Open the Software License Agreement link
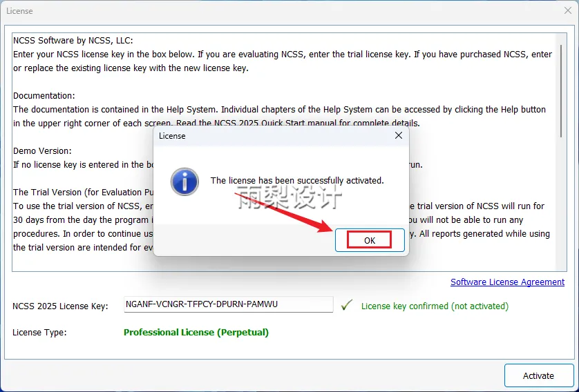The width and height of the screenshot is (579, 392). [x=507, y=282]
